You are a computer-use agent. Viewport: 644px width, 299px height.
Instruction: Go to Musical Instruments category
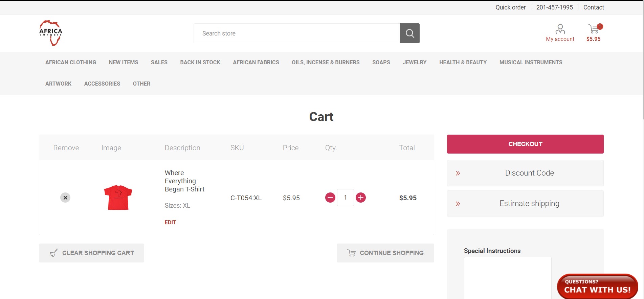[x=531, y=62]
